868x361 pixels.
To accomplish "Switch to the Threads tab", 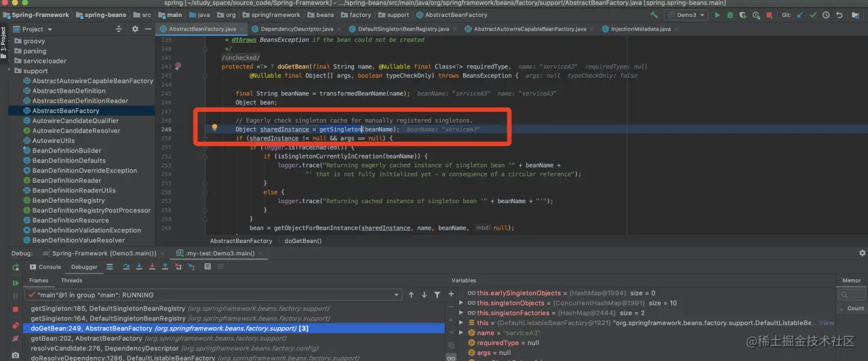I will click(x=71, y=280).
